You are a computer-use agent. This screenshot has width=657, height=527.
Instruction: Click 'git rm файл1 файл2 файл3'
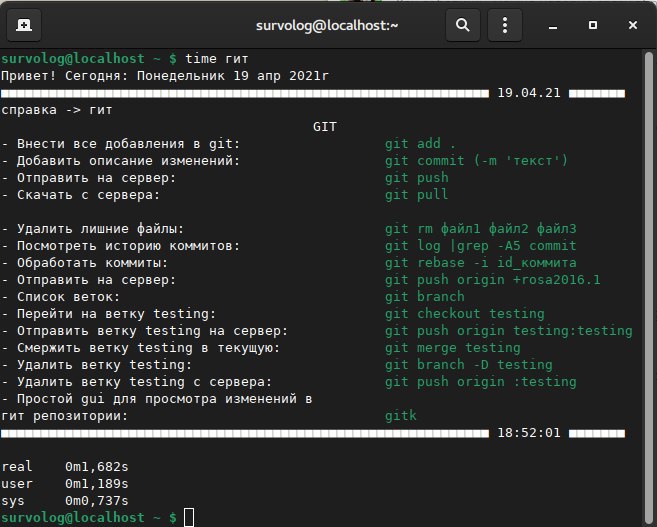click(x=481, y=229)
